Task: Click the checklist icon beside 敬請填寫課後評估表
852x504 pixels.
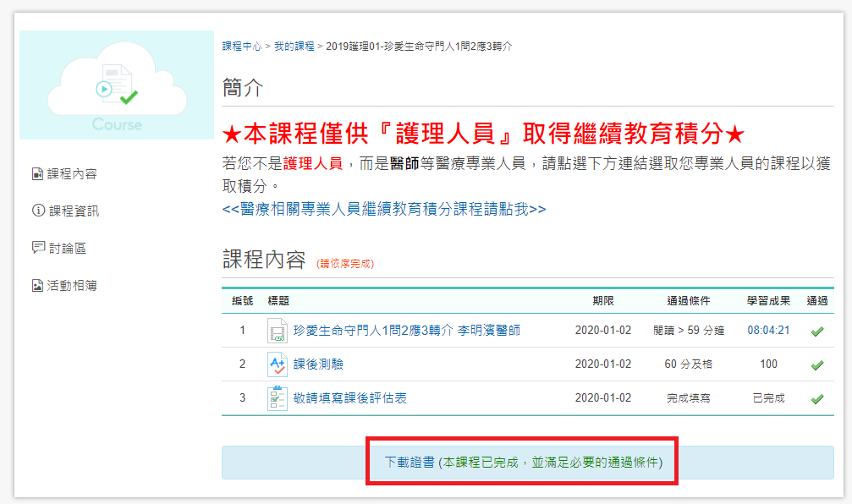Action: pos(277,398)
